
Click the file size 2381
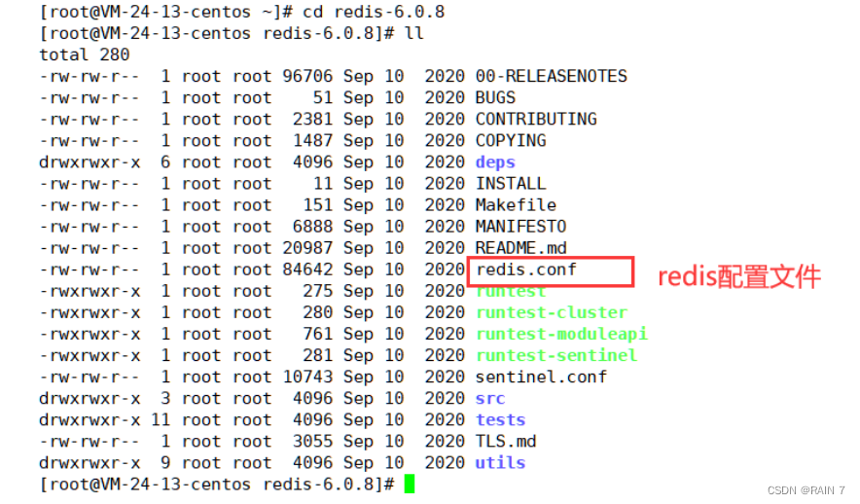(312, 119)
